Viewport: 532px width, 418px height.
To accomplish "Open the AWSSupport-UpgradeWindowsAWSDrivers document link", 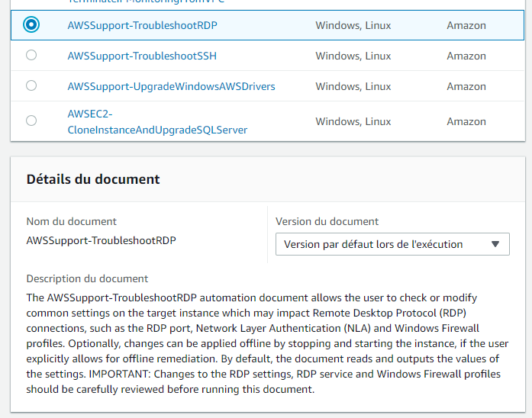I will click(x=171, y=86).
